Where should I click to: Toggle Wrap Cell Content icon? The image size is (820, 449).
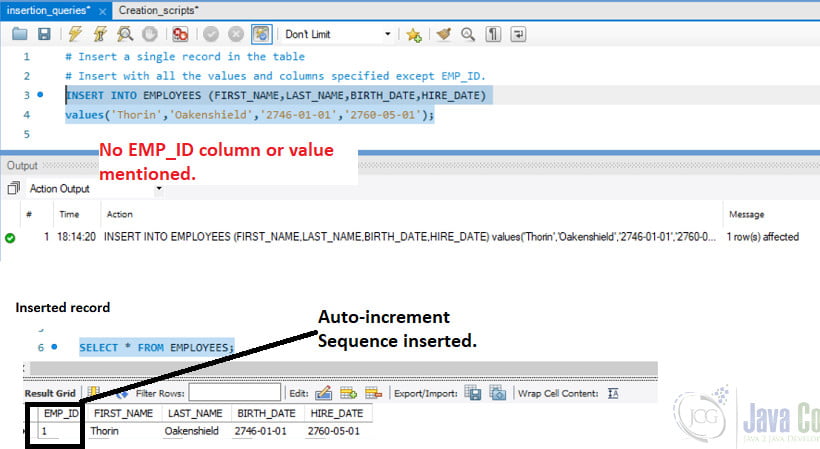613,393
